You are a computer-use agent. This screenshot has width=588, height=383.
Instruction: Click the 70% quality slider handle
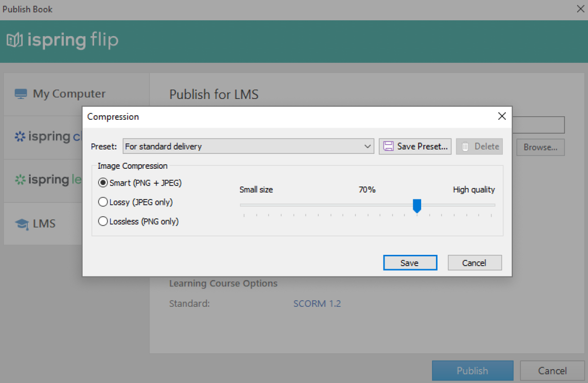(x=417, y=204)
